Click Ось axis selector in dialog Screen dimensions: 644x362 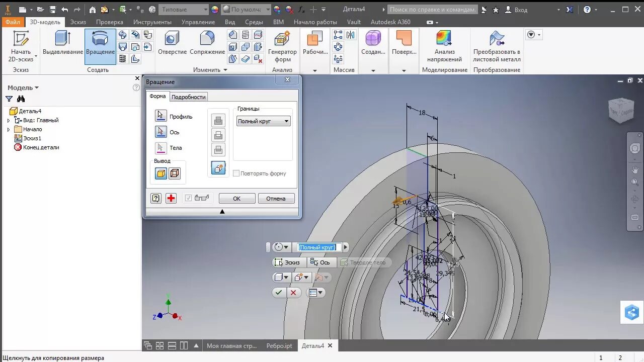click(x=161, y=132)
